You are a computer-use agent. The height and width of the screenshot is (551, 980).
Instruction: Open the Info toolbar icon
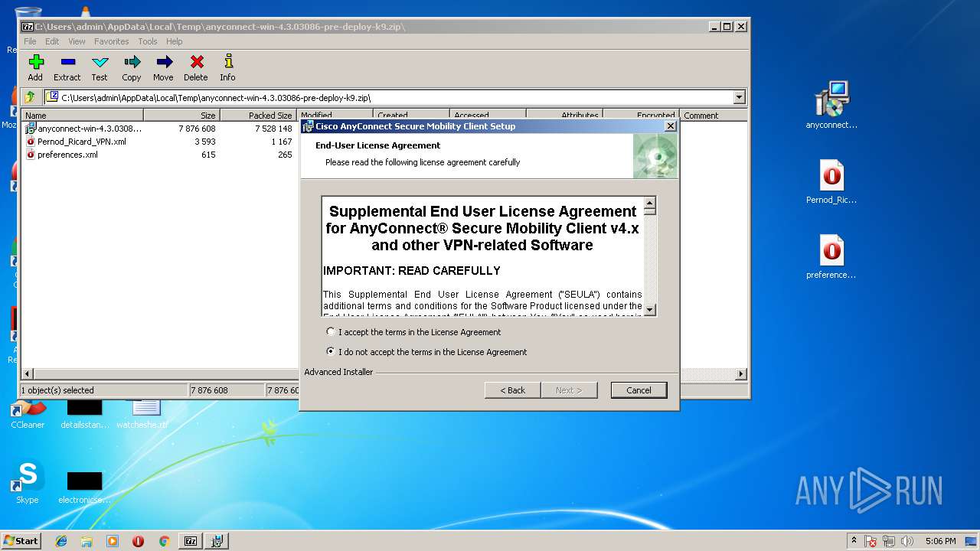227,67
